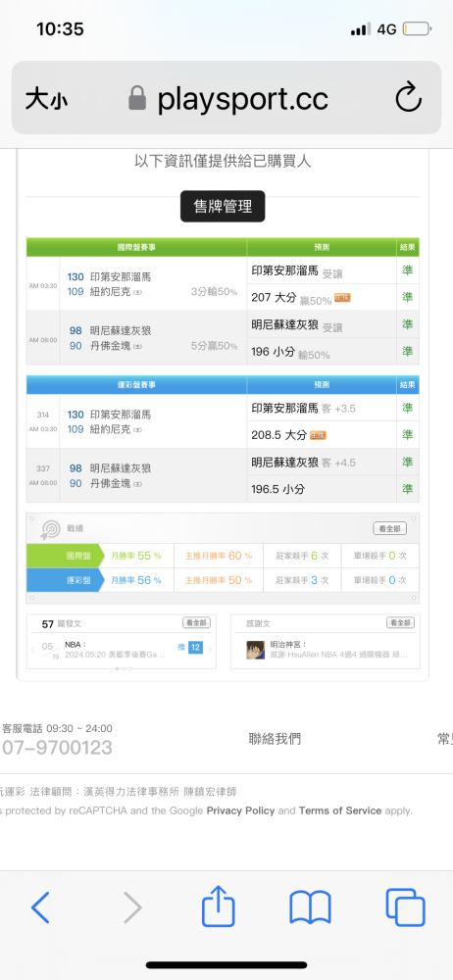This screenshot has height=980, width=453.
Task: Click the 戰績 target icon
Action: tap(50, 529)
